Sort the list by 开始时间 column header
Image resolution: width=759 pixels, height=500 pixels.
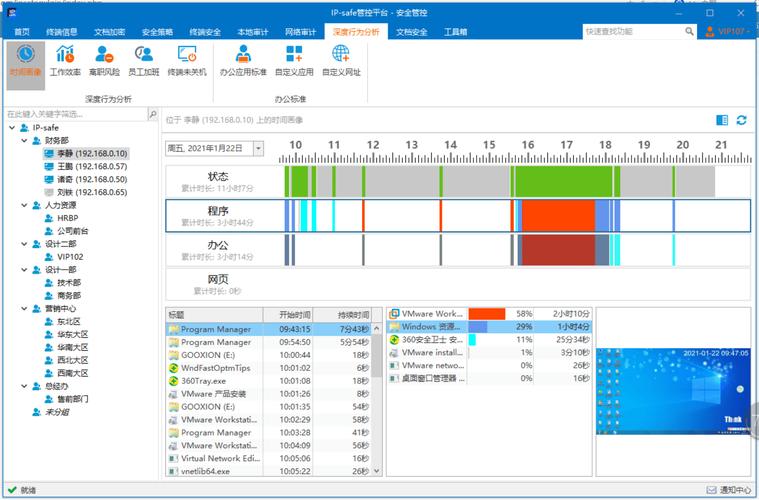click(296, 313)
